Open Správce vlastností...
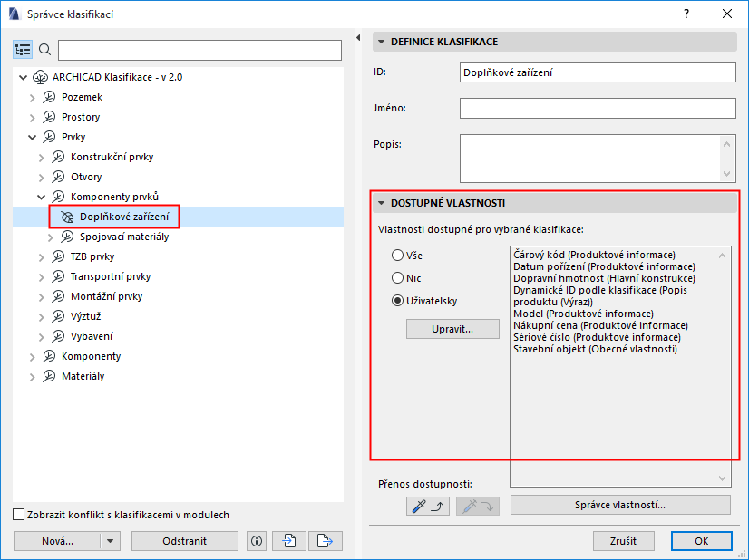This screenshot has height=560, width=749. click(x=620, y=505)
